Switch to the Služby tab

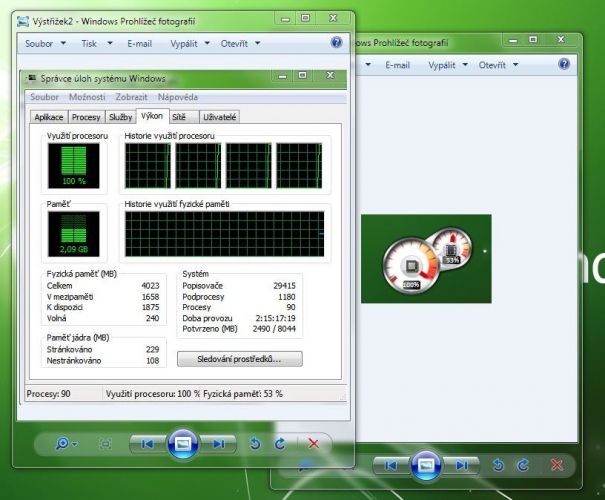click(x=120, y=117)
